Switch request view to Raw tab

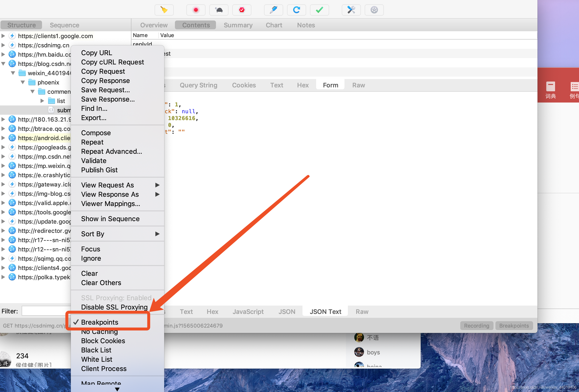[x=358, y=85]
